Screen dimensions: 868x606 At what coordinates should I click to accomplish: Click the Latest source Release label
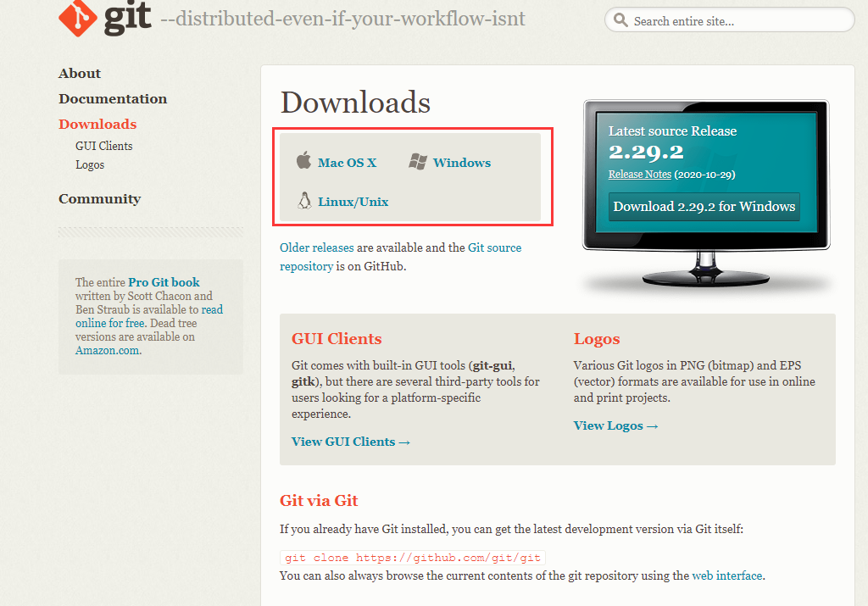(x=672, y=131)
